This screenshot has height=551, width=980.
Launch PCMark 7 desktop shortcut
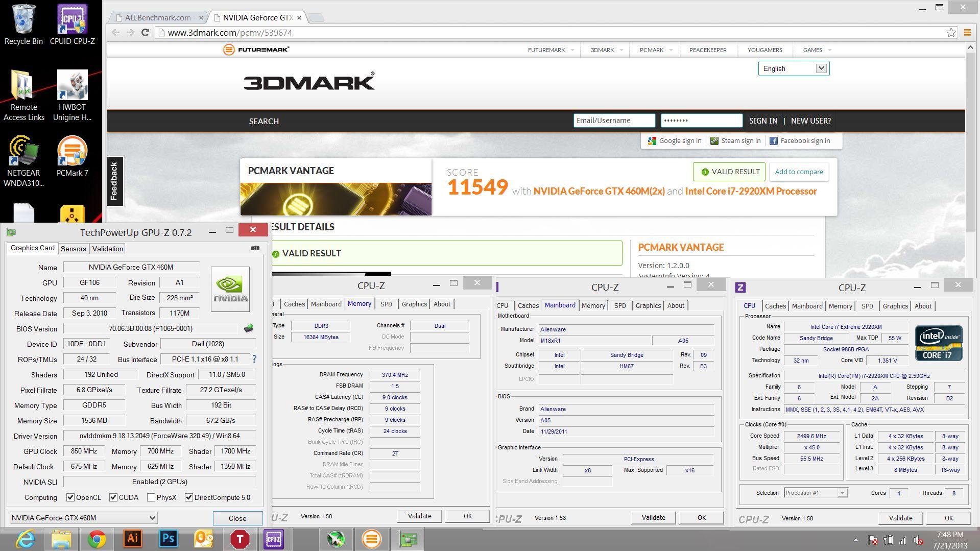click(x=72, y=156)
